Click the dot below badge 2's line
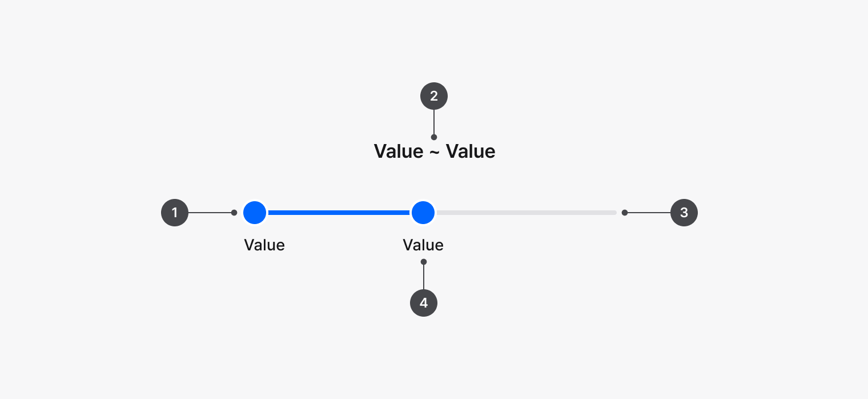 point(434,137)
